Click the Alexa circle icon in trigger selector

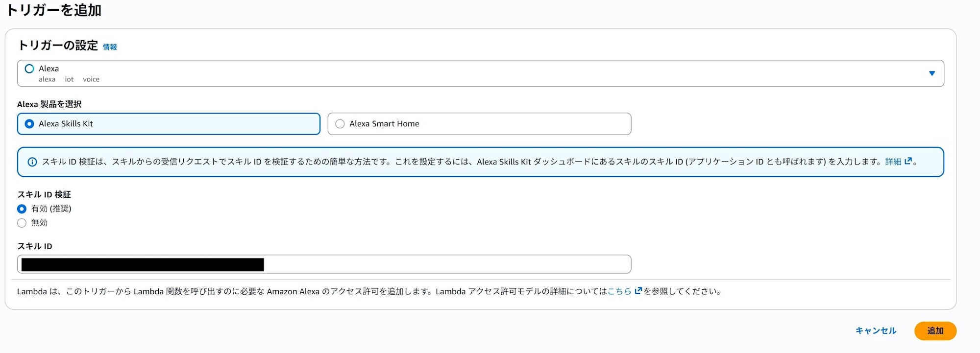click(29, 69)
